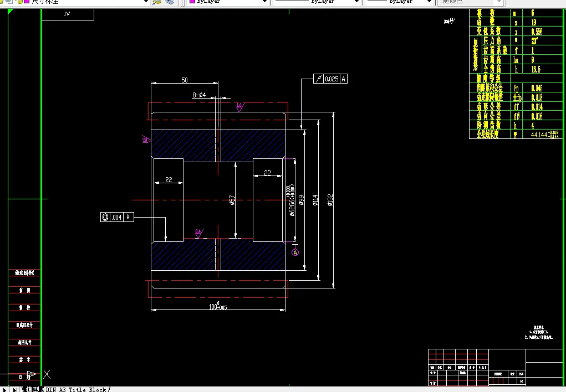Select the ø114 dimension text
Screen dimensions: 566x392
tap(315, 200)
